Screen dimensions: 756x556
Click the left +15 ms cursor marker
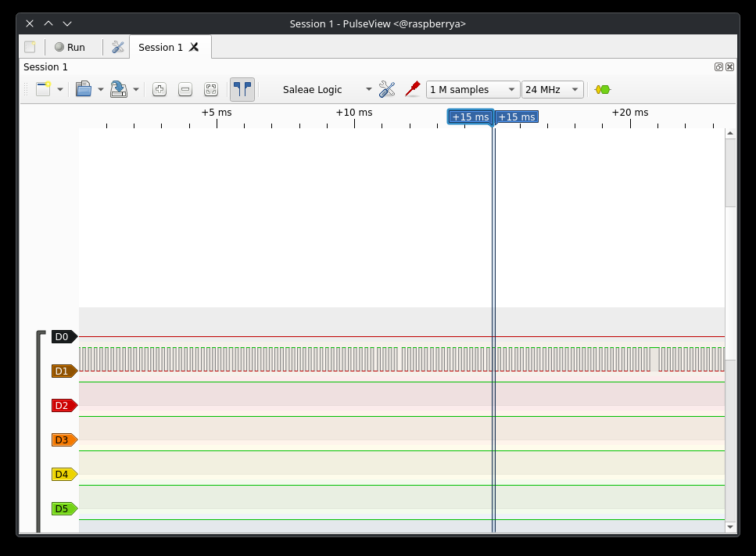point(470,117)
